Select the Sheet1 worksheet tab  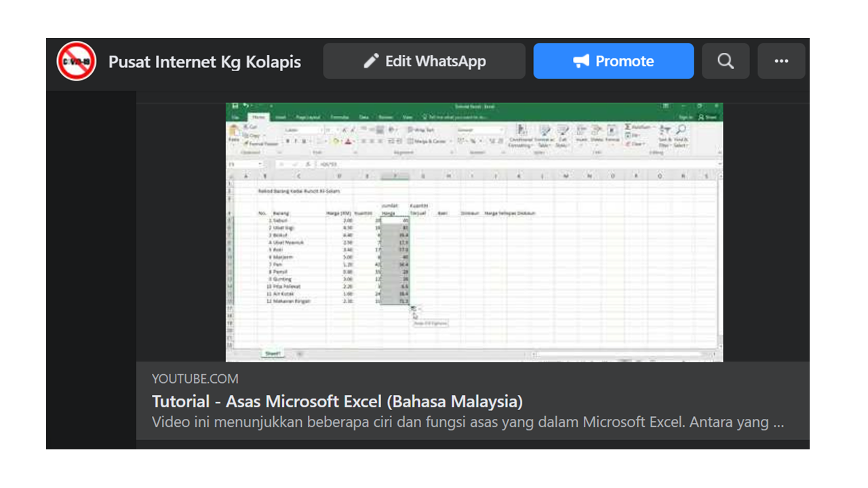273,354
